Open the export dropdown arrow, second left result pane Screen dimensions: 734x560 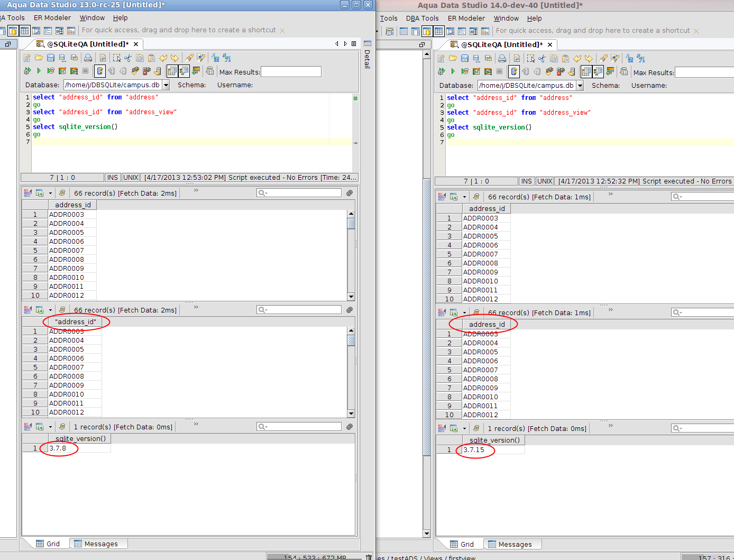50,310
